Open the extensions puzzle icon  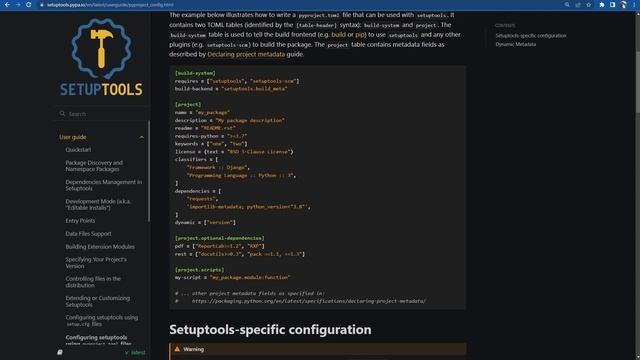point(602,4)
